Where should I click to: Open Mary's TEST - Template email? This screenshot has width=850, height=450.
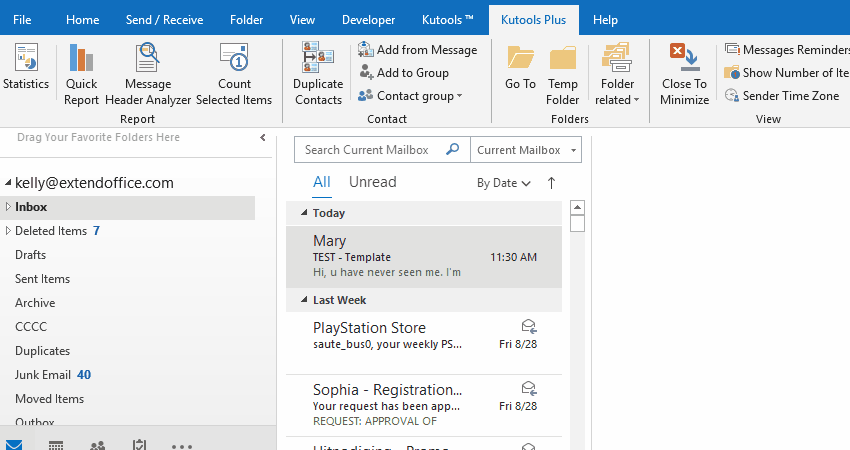tap(424, 256)
